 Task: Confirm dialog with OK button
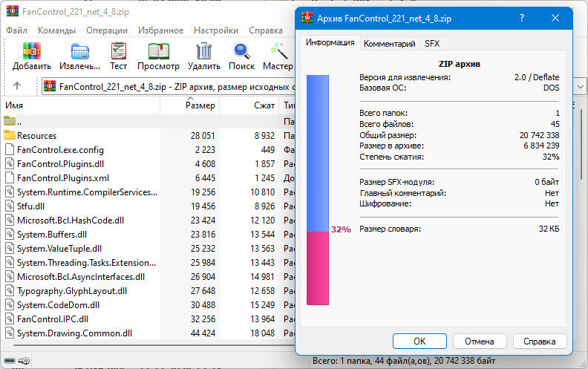419,342
